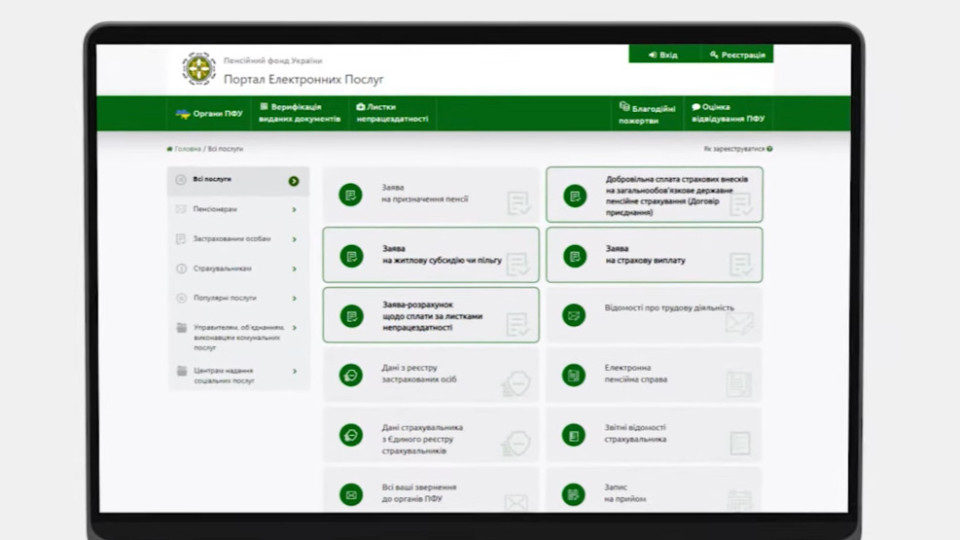Image resolution: width=960 pixels, height=540 pixels.
Task: Open Благодійні пожертви menu item
Action: point(647,114)
